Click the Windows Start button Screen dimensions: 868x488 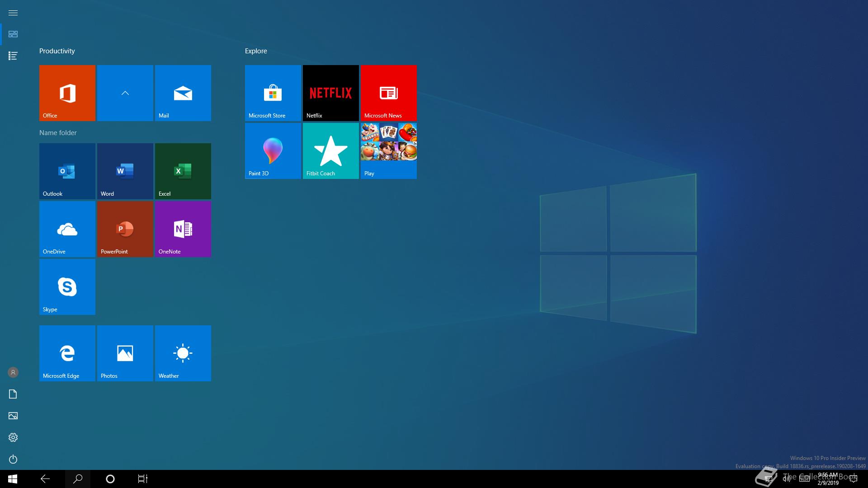pyautogui.click(x=13, y=479)
